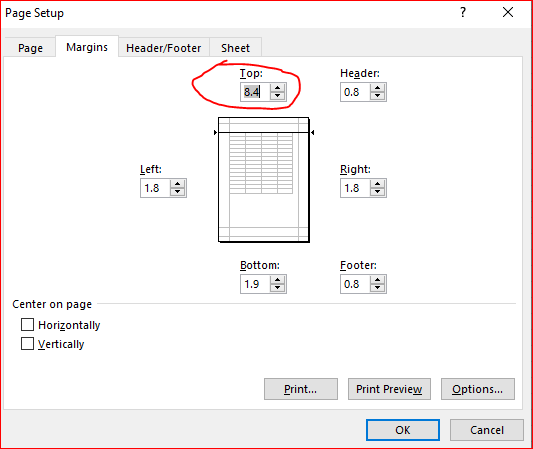This screenshot has height=449, width=533.
Task: Close the Page Setup dialog
Action: (x=508, y=13)
